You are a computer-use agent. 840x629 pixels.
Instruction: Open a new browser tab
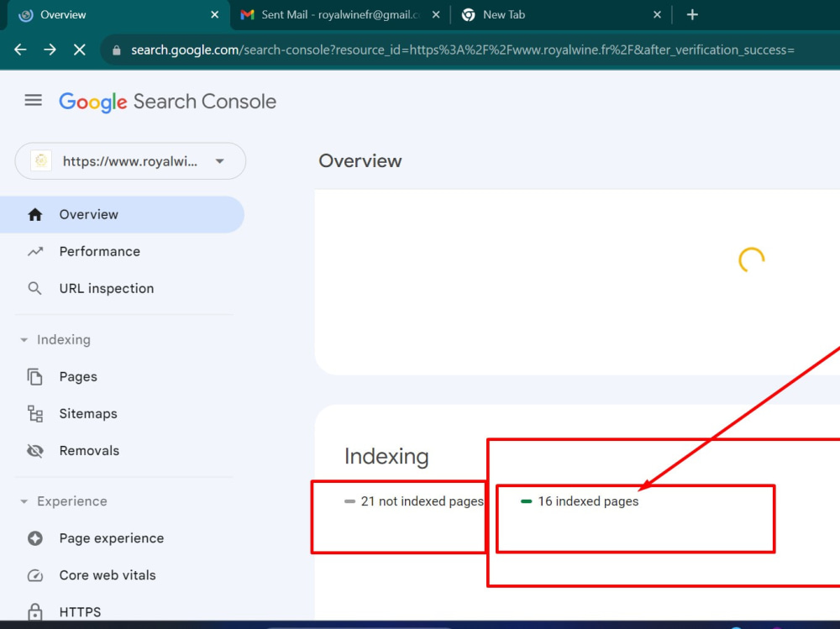692,15
